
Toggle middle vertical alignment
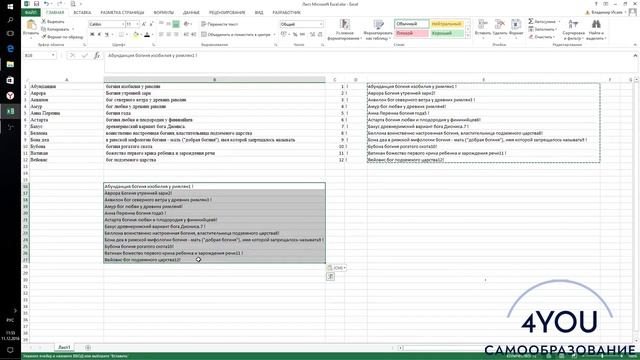pos(169,24)
